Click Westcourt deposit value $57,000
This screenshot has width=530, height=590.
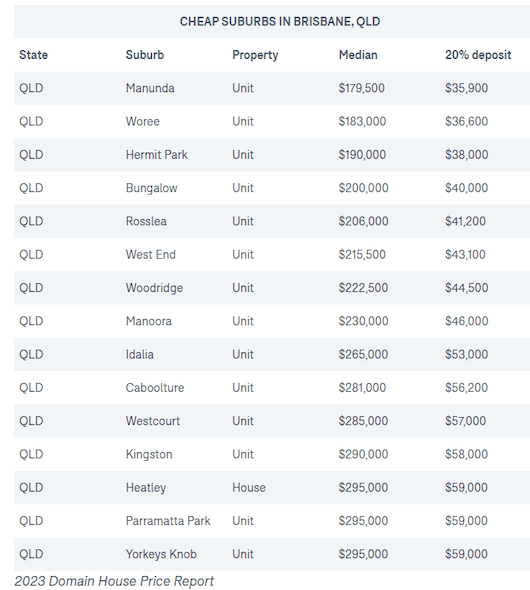tap(465, 421)
